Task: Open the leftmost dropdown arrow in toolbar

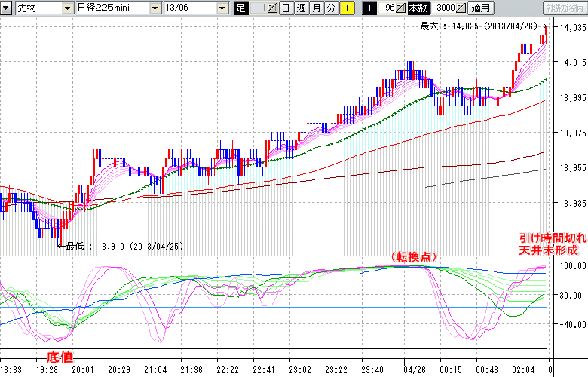Action: [7, 8]
